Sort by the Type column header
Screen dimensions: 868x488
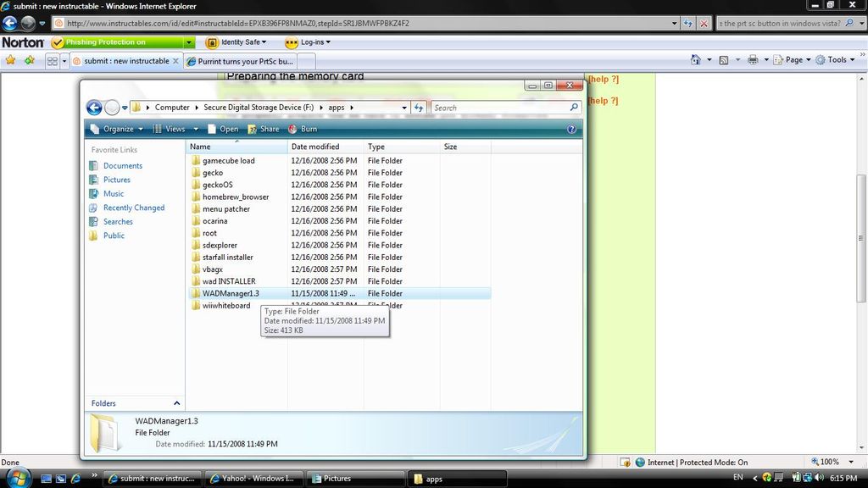pyautogui.click(x=402, y=147)
